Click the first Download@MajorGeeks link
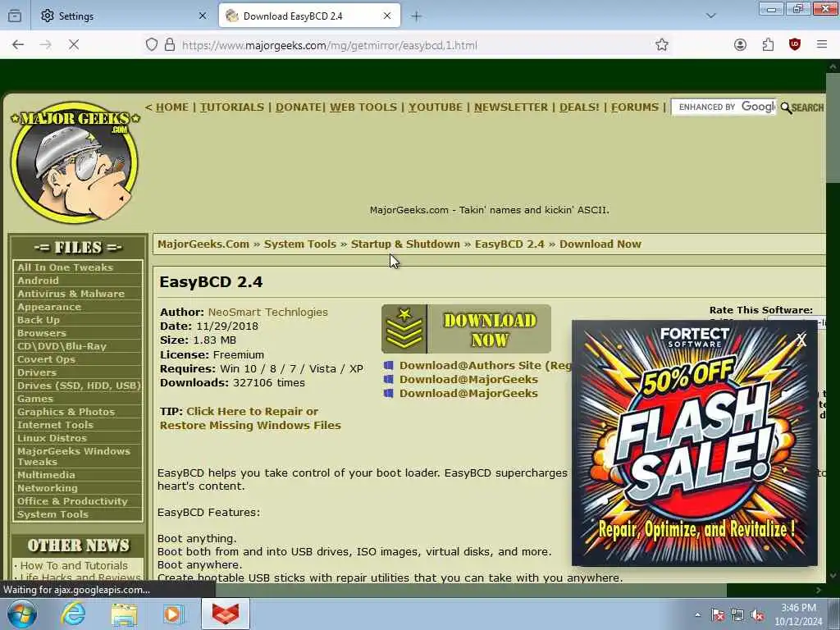840x630 pixels. point(468,379)
